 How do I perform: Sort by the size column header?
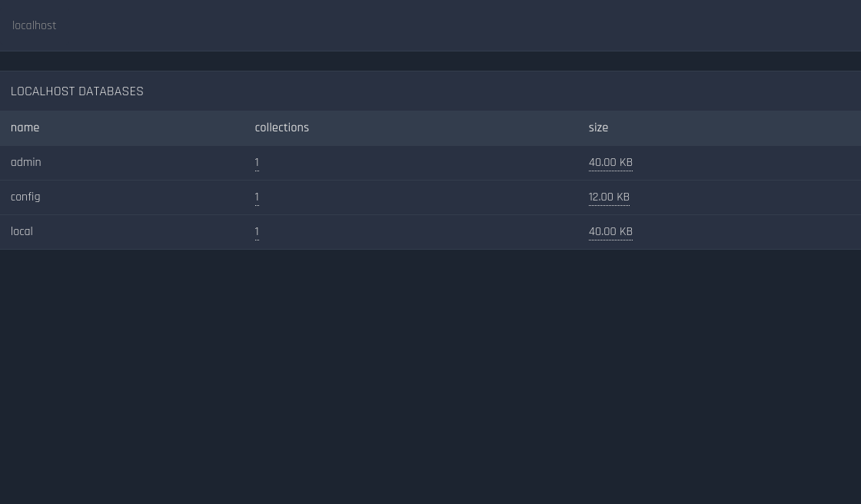(598, 128)
